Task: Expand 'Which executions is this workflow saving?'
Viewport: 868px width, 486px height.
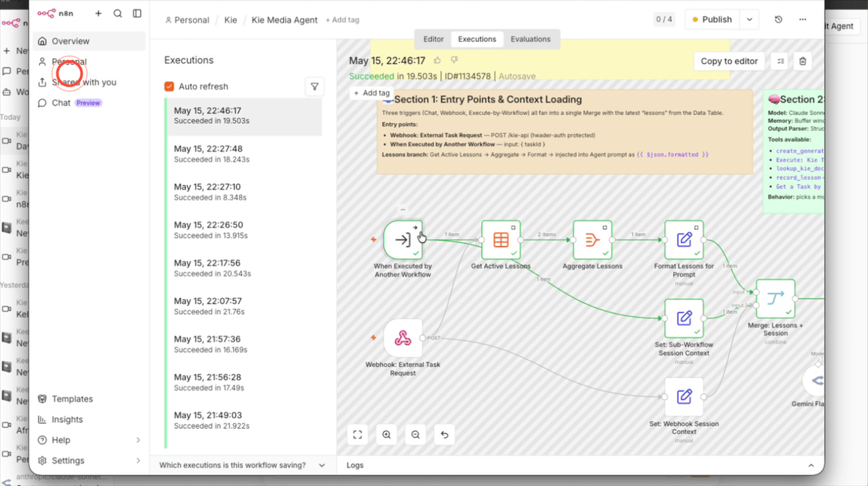Action: coord(242,465)
